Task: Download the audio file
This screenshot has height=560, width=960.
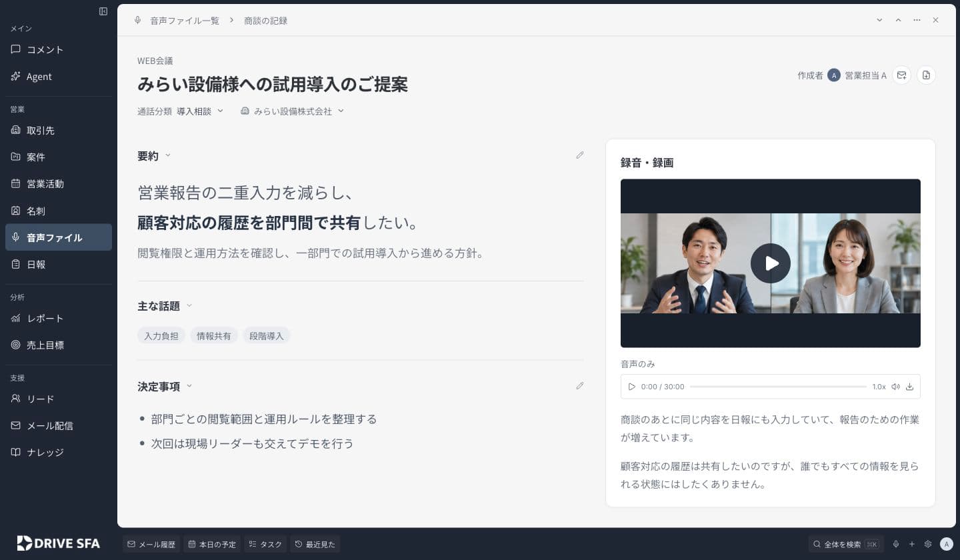Action: coord(909,387)
